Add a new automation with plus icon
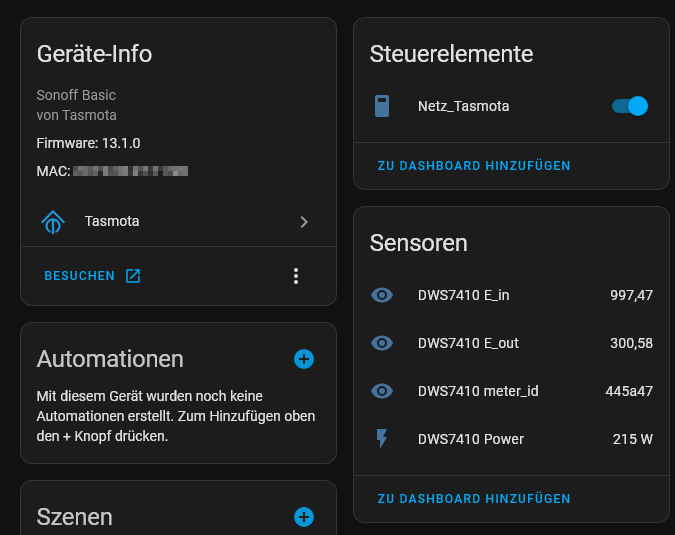675x535 pixels. click(x=304, y=359)
